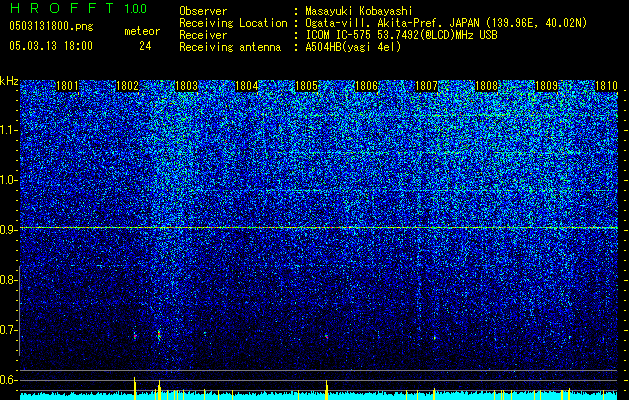Click the Observer label

pos(203,11)
